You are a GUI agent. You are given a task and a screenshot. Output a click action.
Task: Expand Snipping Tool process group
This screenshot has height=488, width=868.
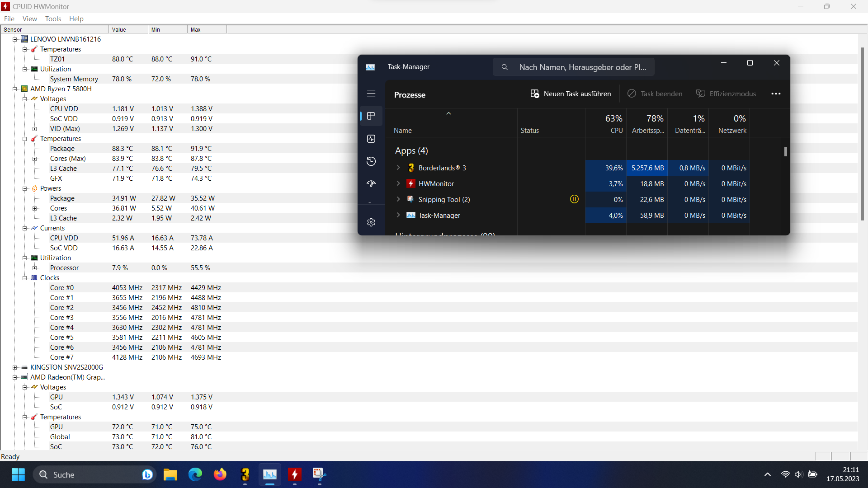(x=398, y=199)
